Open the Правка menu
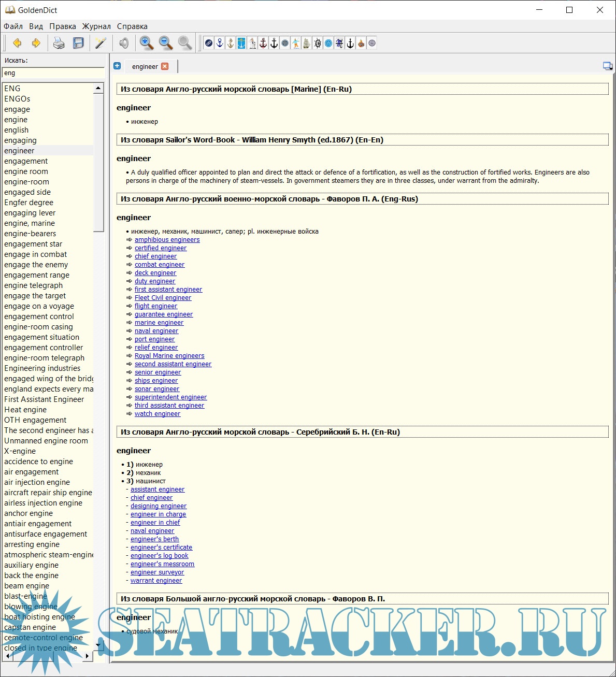 [63, 26]
